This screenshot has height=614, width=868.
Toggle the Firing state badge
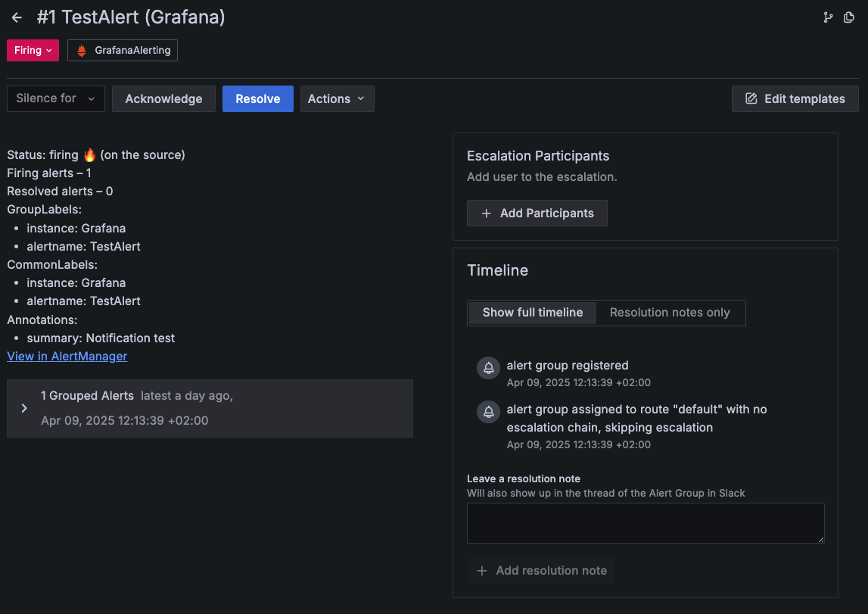(x=33, y=50)
